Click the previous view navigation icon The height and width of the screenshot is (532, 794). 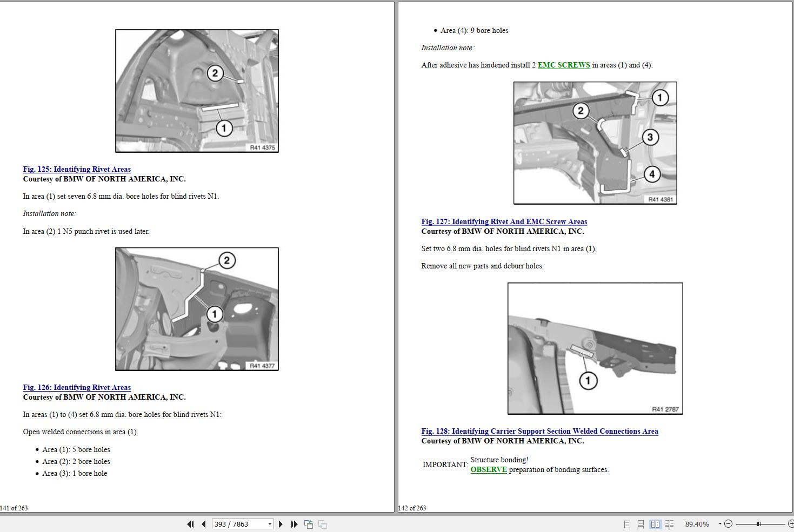[x=309, y=524]
